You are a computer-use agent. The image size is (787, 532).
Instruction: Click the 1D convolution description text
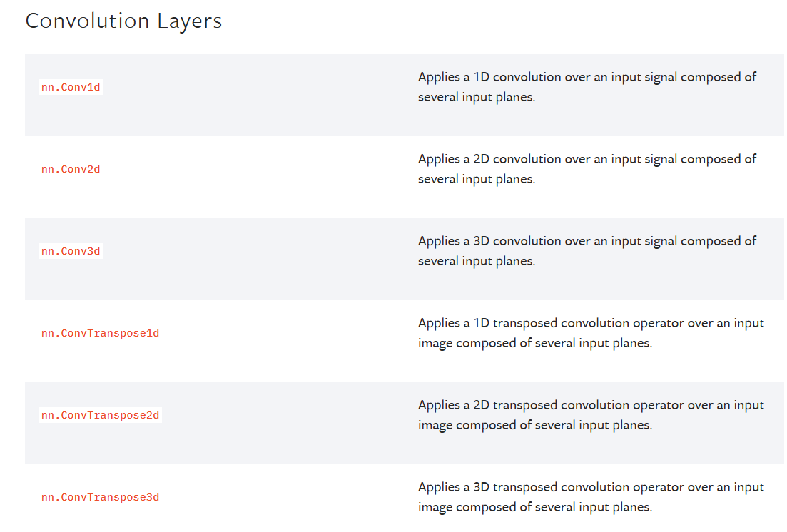pyautogui.click(x=587, y=77)
